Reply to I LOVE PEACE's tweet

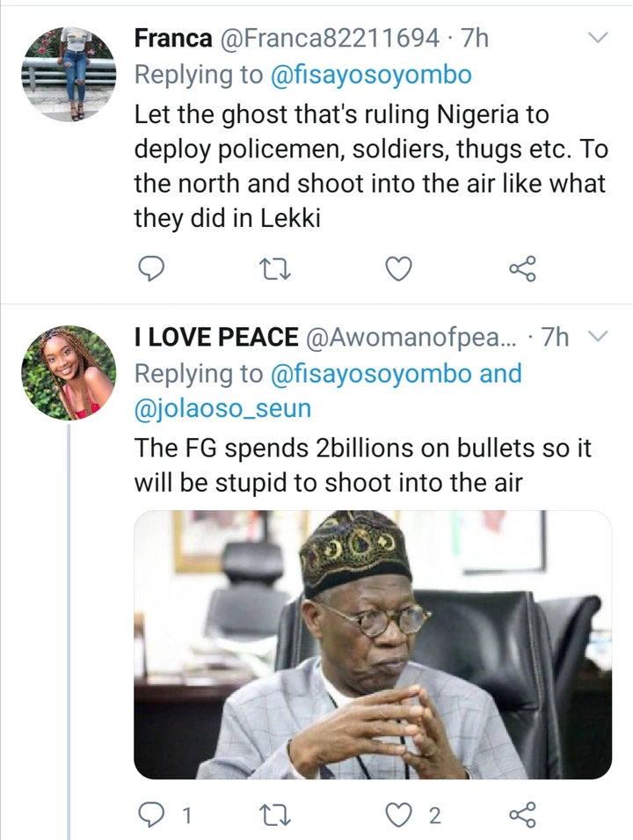[x=153, y=815]
